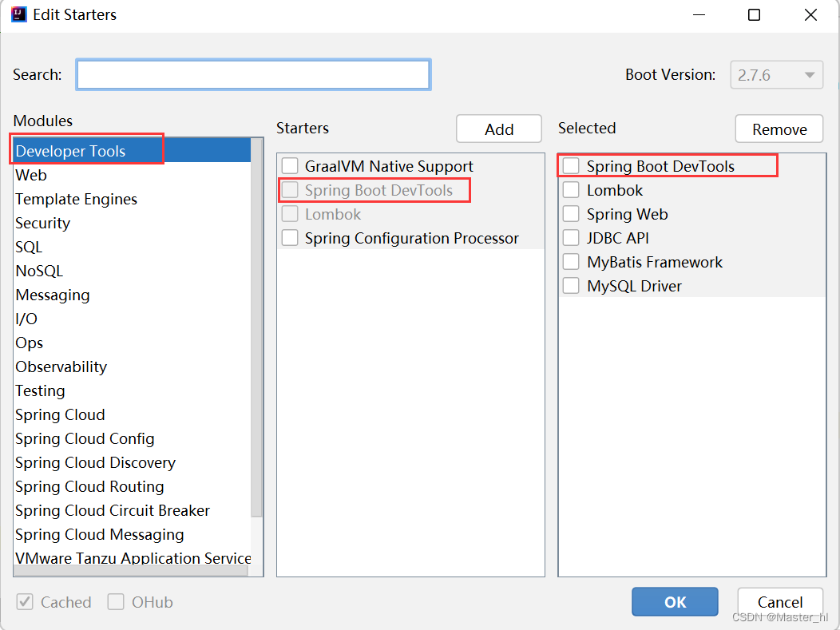Select the Spring Cloud Messaging module

[132, 535]
